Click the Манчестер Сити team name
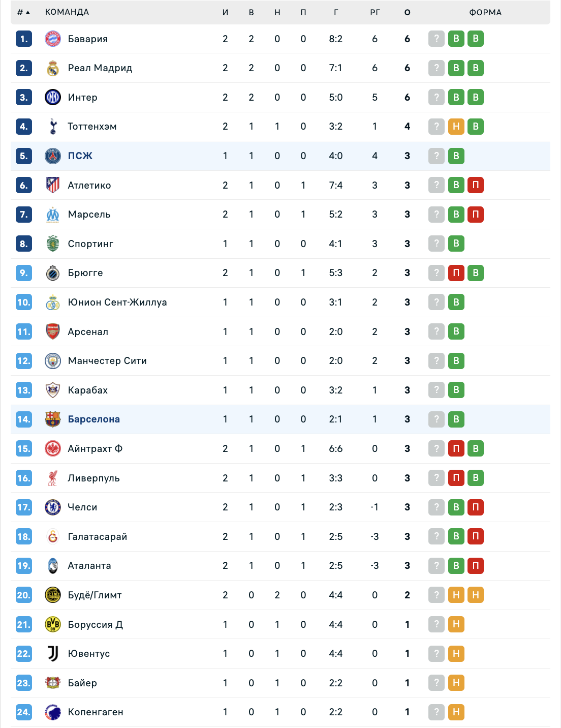This screenshot has width=561, height=728. point(107,361)
